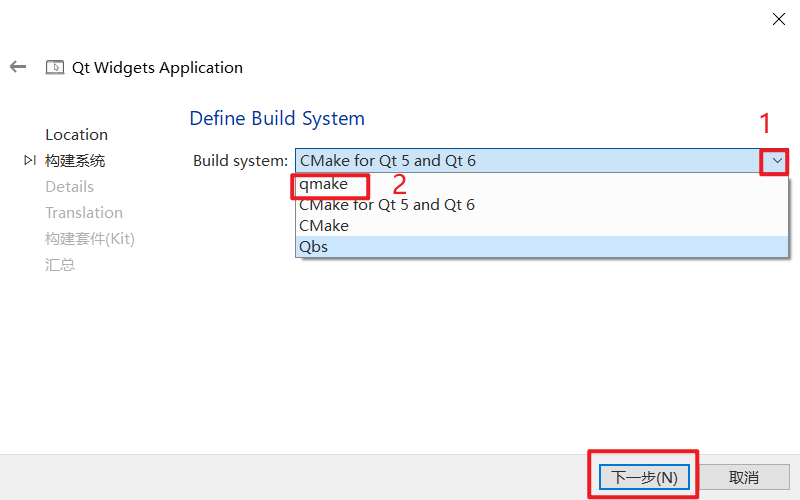Screen dimensions: 800x500
Task: Select Qbs build system
Action: (x=542, y=246)
